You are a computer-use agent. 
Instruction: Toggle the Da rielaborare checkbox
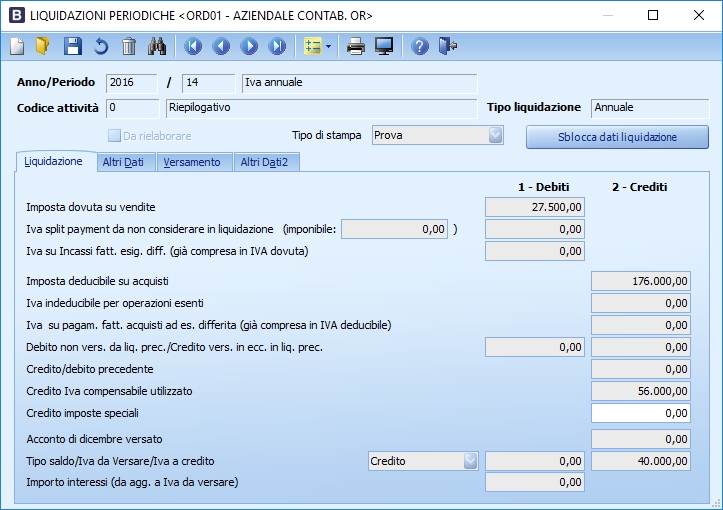pyautogui.click(x=114, y=136)
